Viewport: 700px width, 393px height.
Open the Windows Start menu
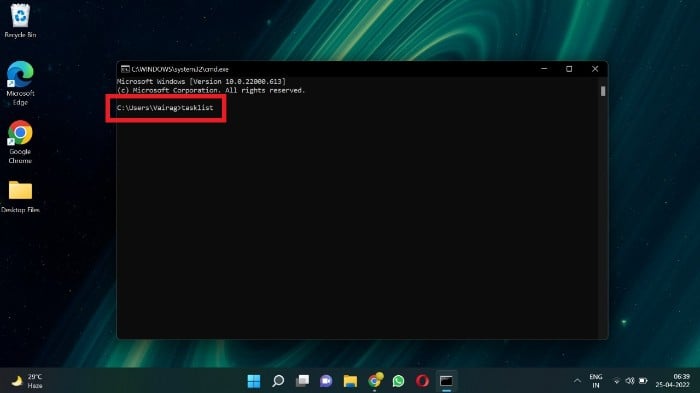(254, 381)
